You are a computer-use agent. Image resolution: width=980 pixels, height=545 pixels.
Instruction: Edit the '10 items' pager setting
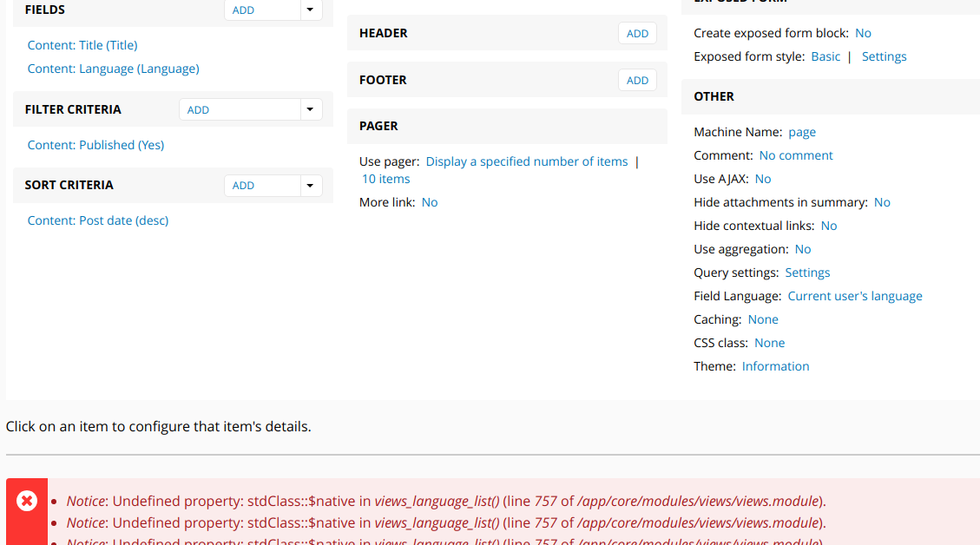pyautogui.click(x=385, y=179)
